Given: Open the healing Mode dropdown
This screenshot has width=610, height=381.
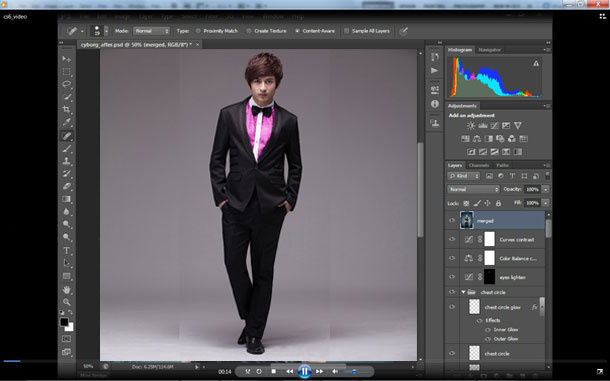Looking at the screenshot, I should [151, 31].
